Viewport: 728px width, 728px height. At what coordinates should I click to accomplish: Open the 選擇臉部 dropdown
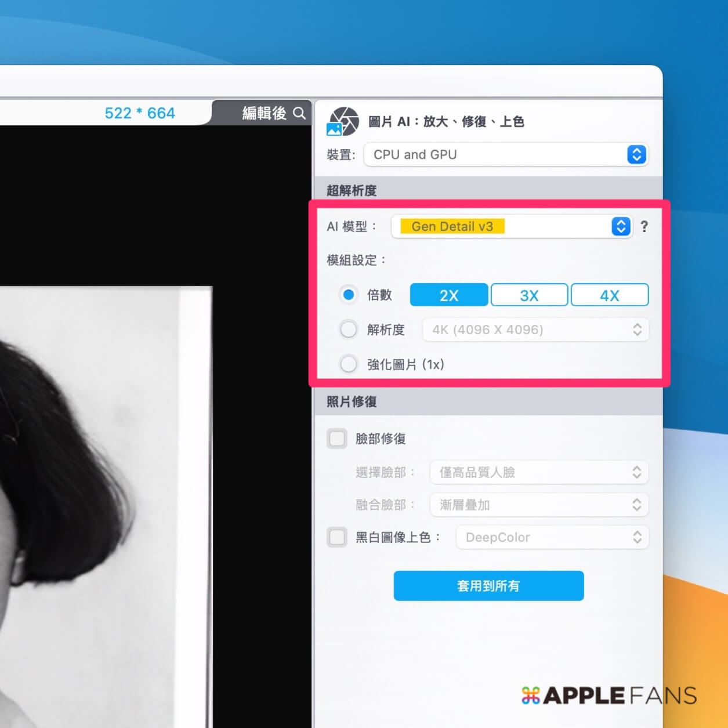[x=538, y=473]
